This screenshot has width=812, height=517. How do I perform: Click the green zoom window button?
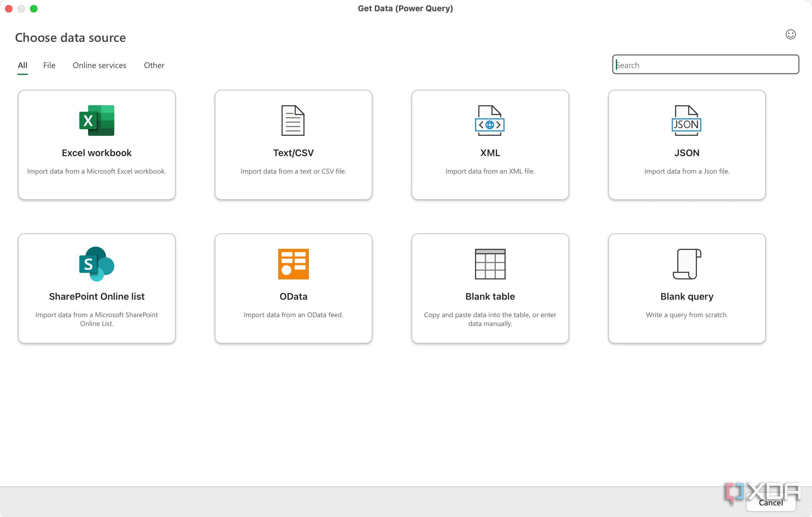pyautogui.click(x=34, y=8)
